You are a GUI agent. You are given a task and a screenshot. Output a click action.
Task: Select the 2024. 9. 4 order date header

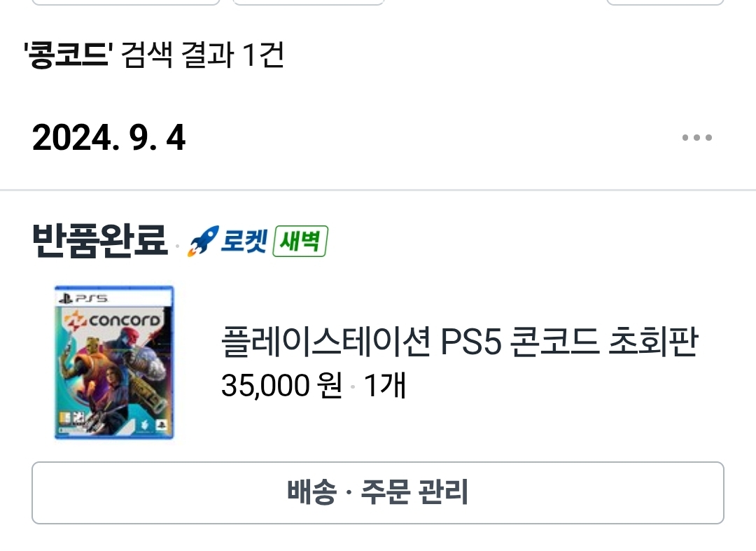[x=109, y=138]
